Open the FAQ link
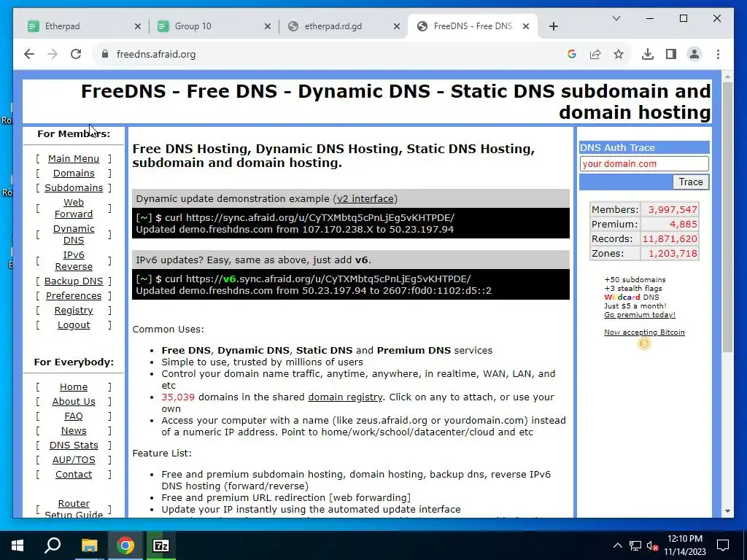747x560 pixels. pyautogui.click(x=74, y=416)
